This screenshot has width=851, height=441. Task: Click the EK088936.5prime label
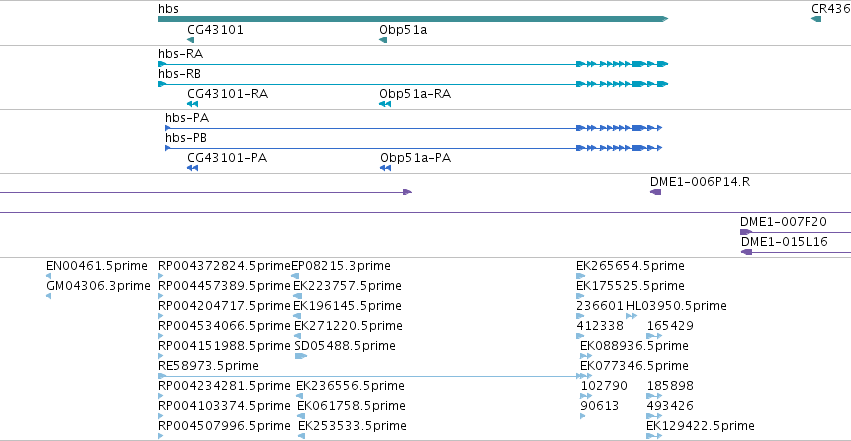click(634, 346)
